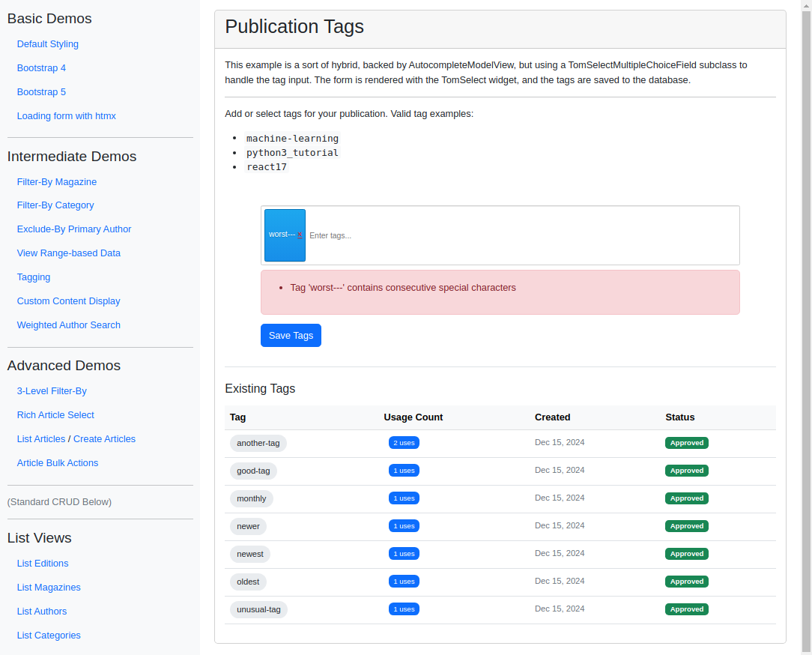Open View Range-based Data link
812x655 pixels.
click(x=69, y=253)
